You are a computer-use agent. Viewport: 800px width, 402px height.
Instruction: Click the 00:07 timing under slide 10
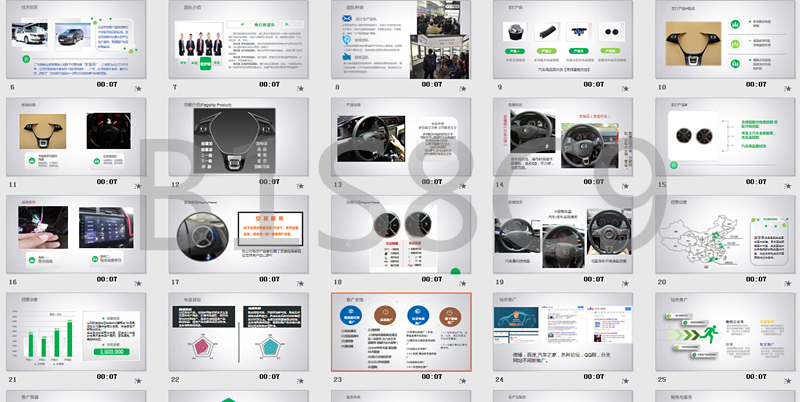(756, 84)
